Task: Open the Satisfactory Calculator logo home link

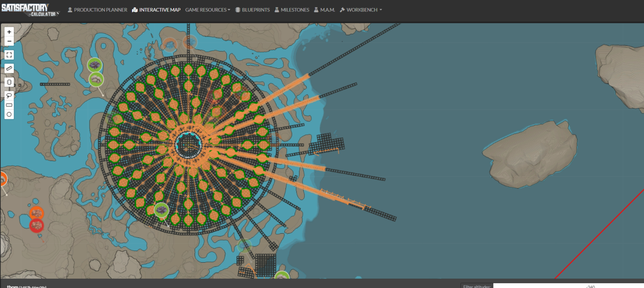Action: (x=30, y=10)
